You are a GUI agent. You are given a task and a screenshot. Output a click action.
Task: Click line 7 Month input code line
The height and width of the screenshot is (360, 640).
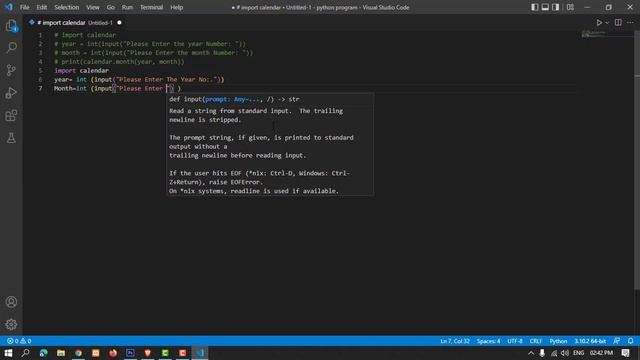coord(117,89)
